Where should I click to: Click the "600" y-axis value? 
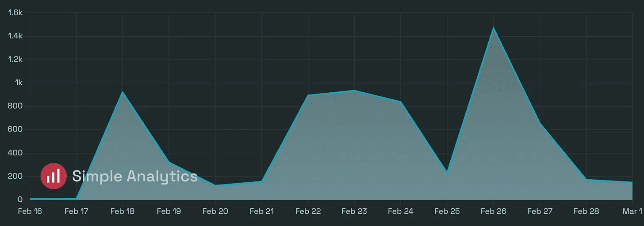pyautogui.click(x=15, y=130)
